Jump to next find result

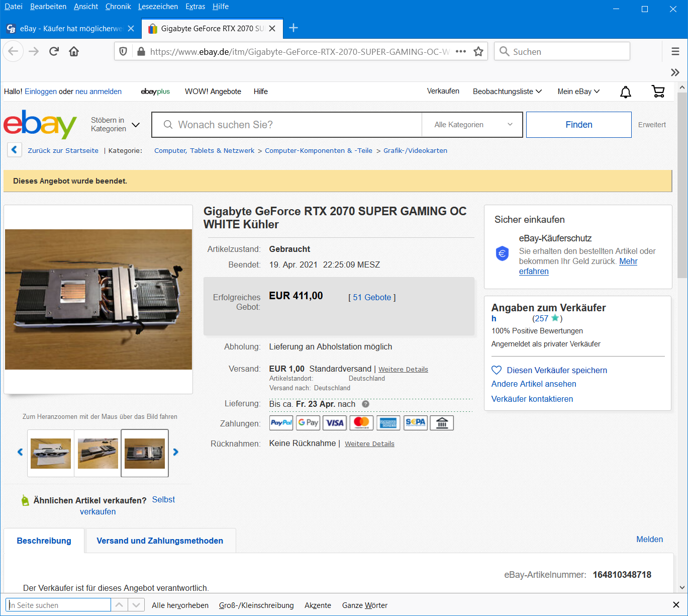136,605
